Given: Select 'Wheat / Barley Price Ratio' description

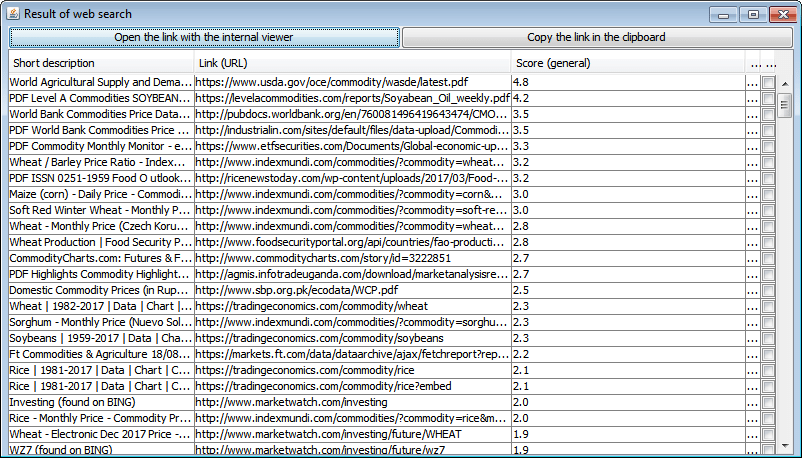Looking at the screenshot, I should click(x=100, y=163).
